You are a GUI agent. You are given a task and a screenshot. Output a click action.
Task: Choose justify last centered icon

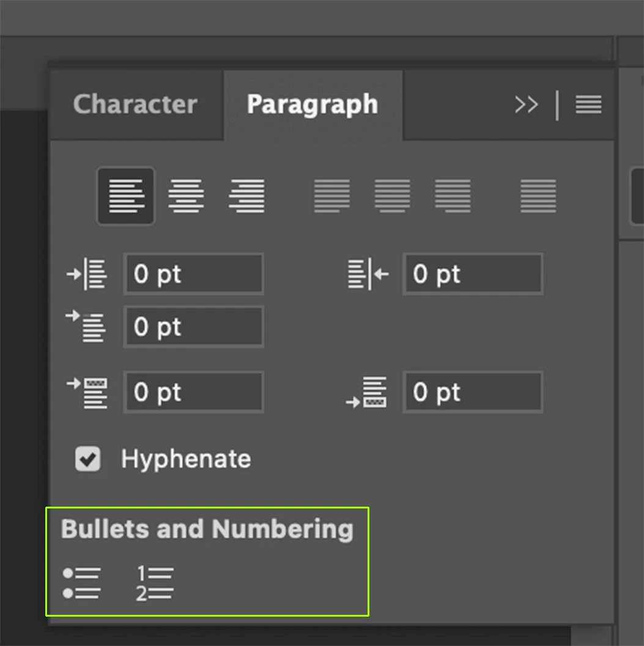pos(392,196)
